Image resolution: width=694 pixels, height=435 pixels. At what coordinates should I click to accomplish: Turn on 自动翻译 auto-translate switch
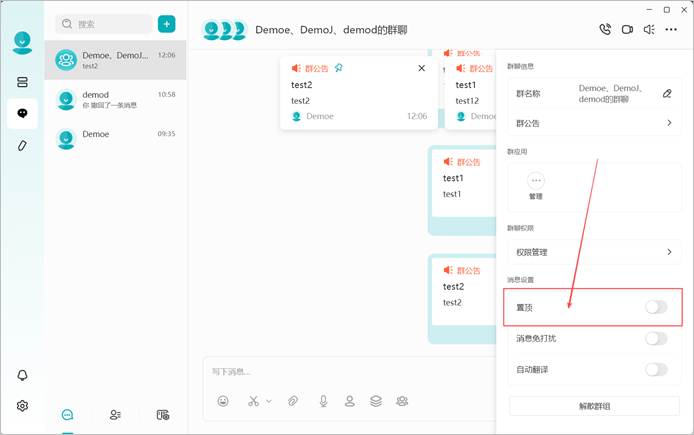click(x=656, y=370)
